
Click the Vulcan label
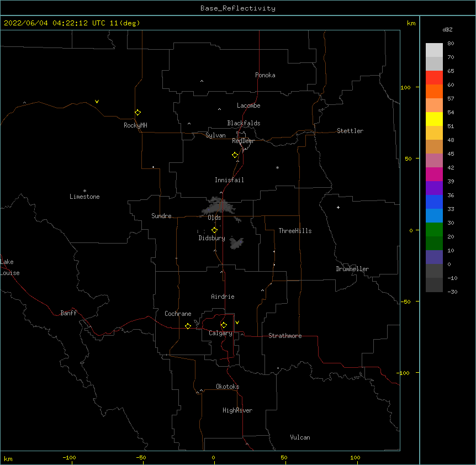(x=300, y=437)
